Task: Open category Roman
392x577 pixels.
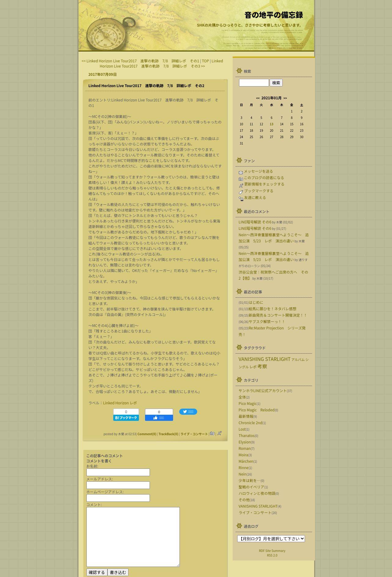Action: [x=245, y=449]
